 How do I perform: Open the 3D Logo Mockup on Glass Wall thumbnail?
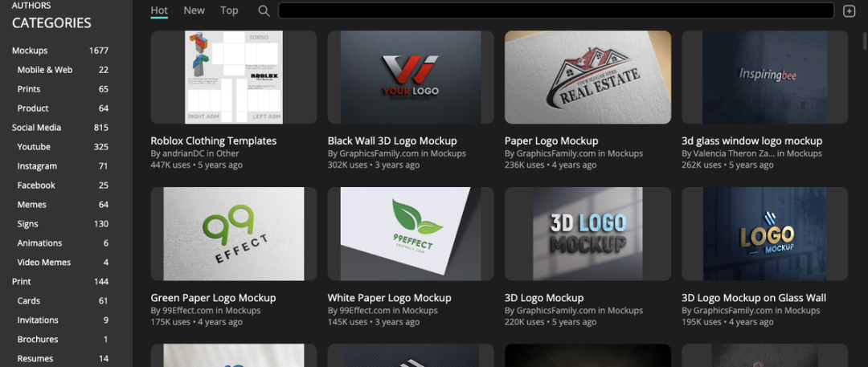[x=765, y=234]
